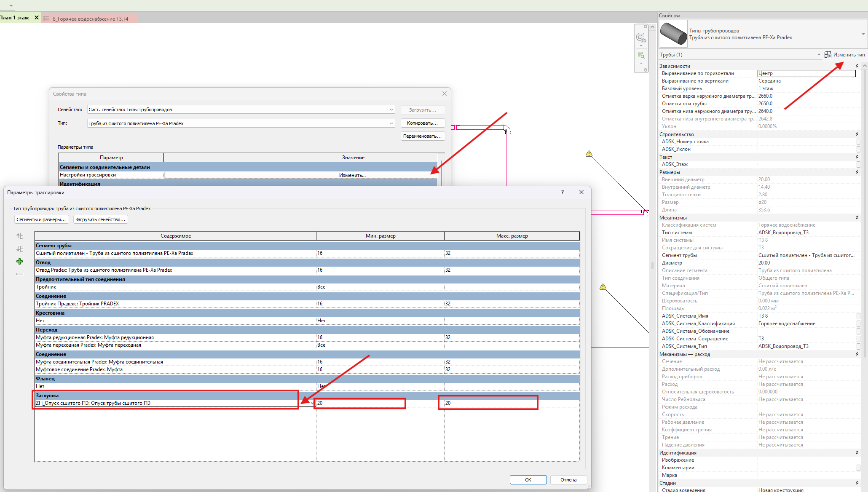The image size is (868, 492).
Task: Click the Загрузить семейство button
Action: (x=100, y=219)
